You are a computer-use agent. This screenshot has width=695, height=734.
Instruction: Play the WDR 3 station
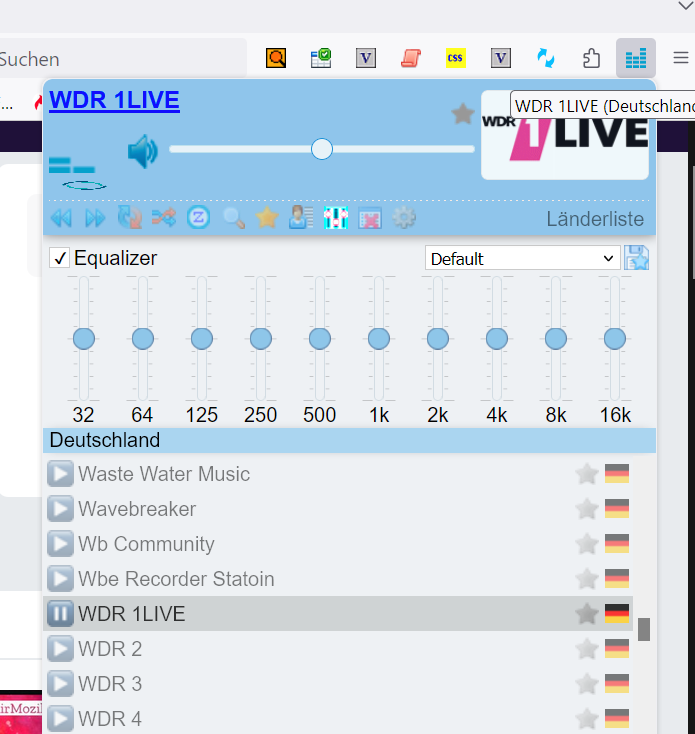(60, 683)
